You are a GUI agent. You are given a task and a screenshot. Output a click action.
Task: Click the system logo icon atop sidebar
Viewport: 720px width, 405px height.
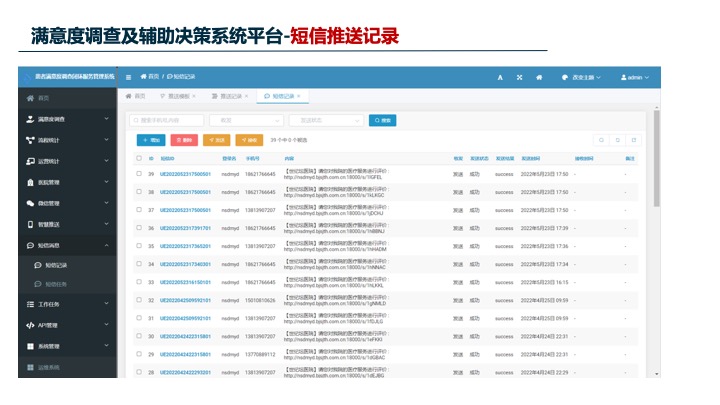coord(27,77)
